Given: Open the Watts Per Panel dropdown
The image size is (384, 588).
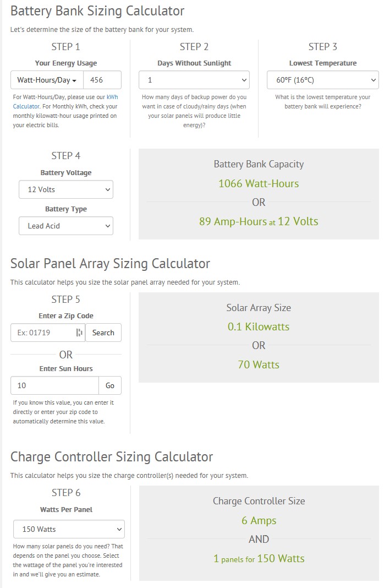Looking at the screenshot, I should [x=69, y=529].
